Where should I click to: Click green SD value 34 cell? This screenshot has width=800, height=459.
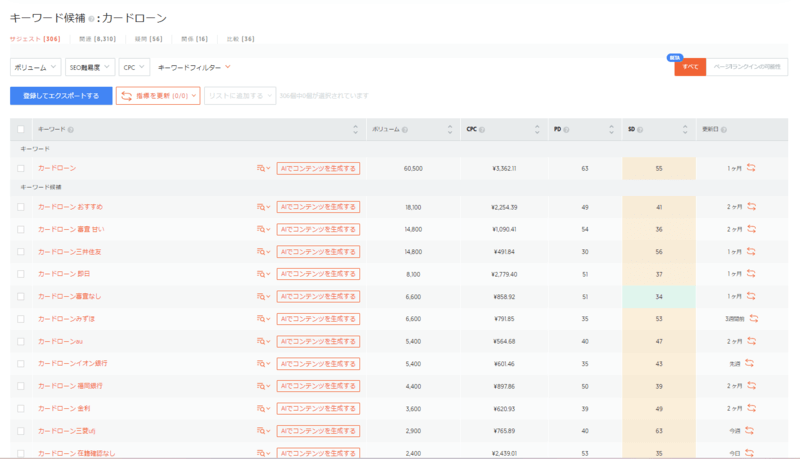tap(659, 296)
